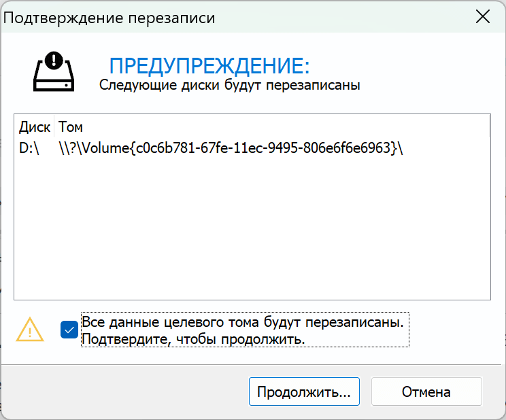Click the 'Том' column header
Viewport: 506px width, 420px height.
[x=71, y=127]
